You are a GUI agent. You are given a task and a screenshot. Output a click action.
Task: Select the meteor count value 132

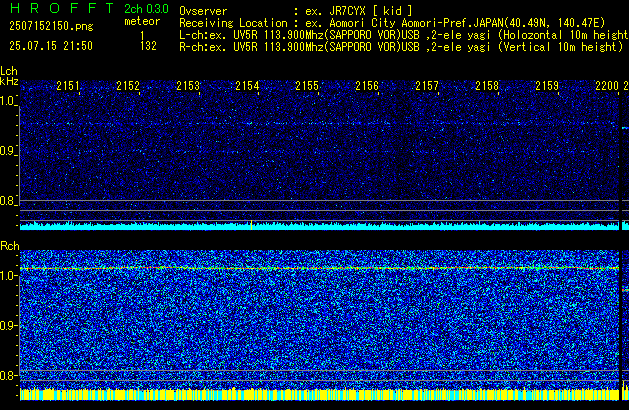click(x=148, y=46)
